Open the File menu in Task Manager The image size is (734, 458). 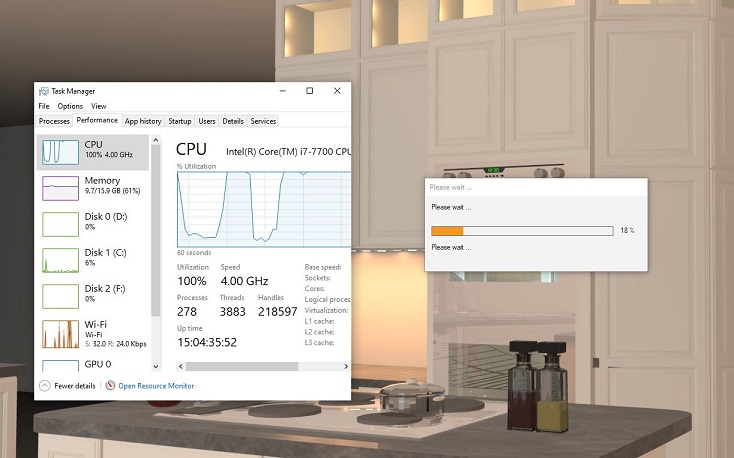(x=44, y=106)
